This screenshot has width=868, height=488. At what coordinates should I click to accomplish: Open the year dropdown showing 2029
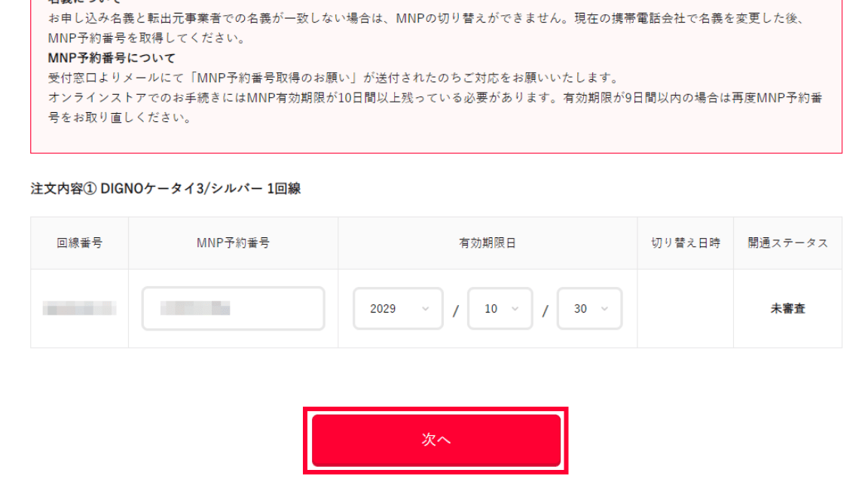(x=398, y=309)
